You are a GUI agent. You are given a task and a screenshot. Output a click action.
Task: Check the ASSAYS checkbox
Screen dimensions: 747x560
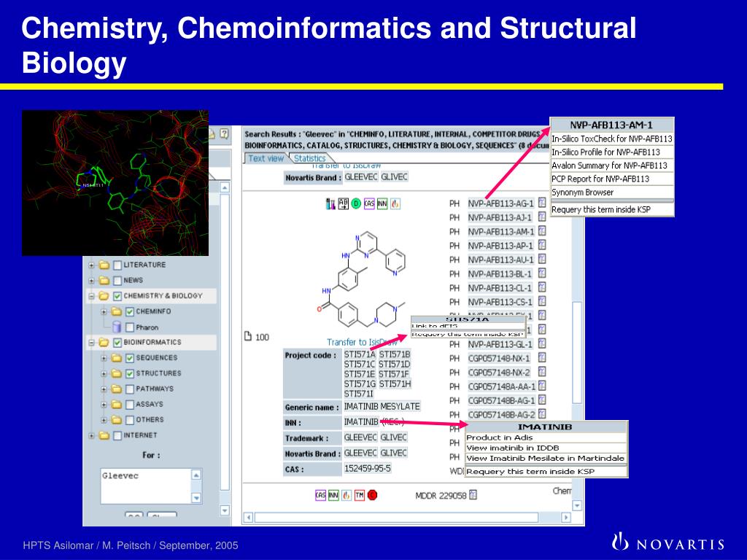coord(130,404)
